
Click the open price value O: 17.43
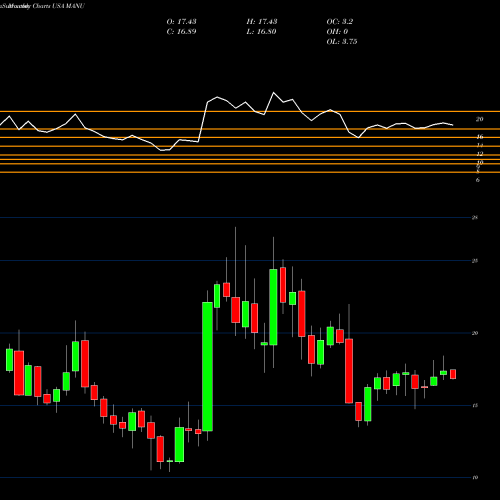(181, 22)
